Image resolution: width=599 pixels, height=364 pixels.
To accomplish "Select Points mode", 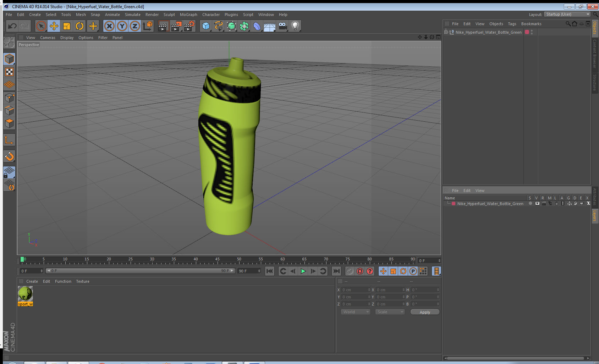I will point(9,98).
